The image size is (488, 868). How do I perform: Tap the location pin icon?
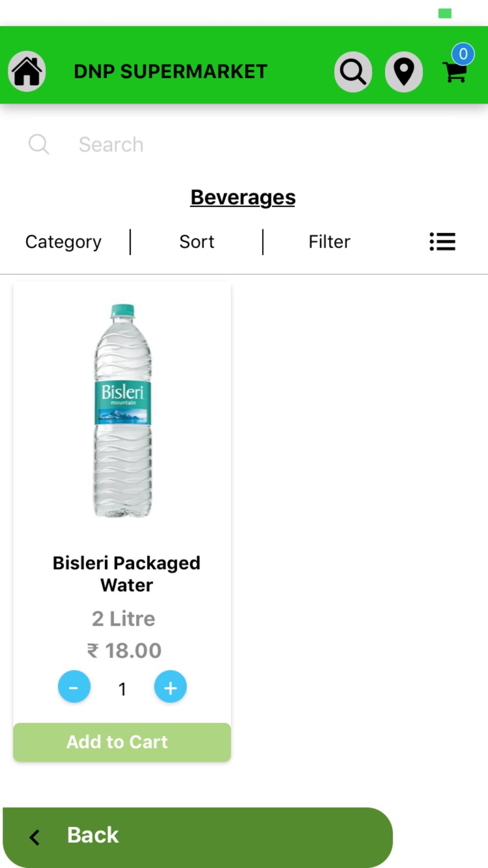404,72
